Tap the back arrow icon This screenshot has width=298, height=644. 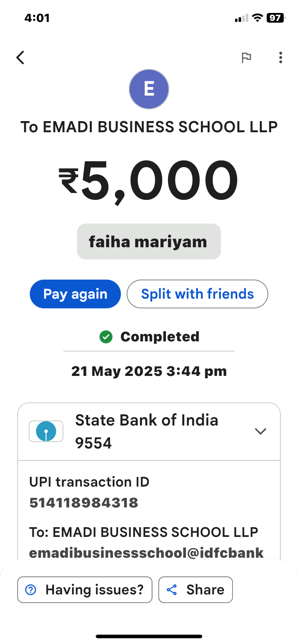pyautogui.click(x=21, y=57)
